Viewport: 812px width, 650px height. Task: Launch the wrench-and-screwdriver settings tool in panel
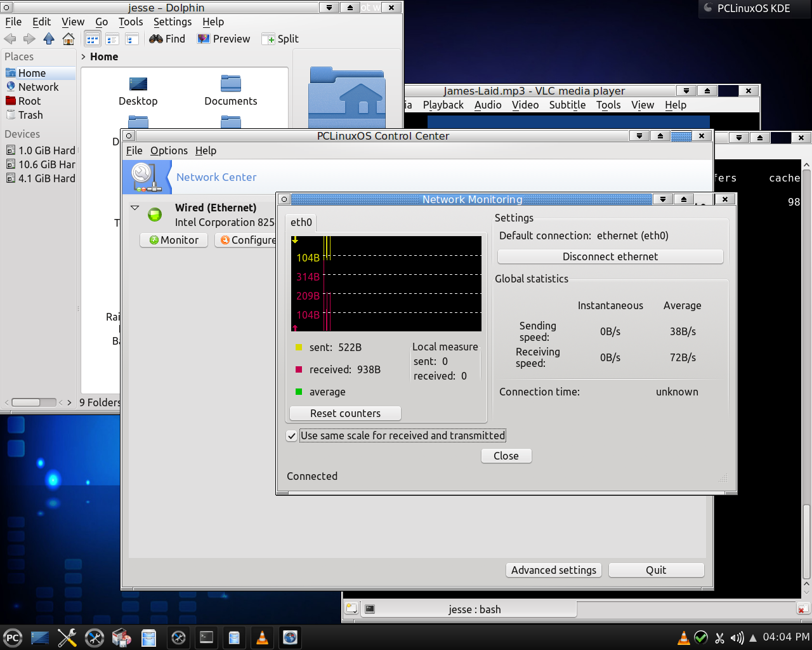[x=67, y=637]
